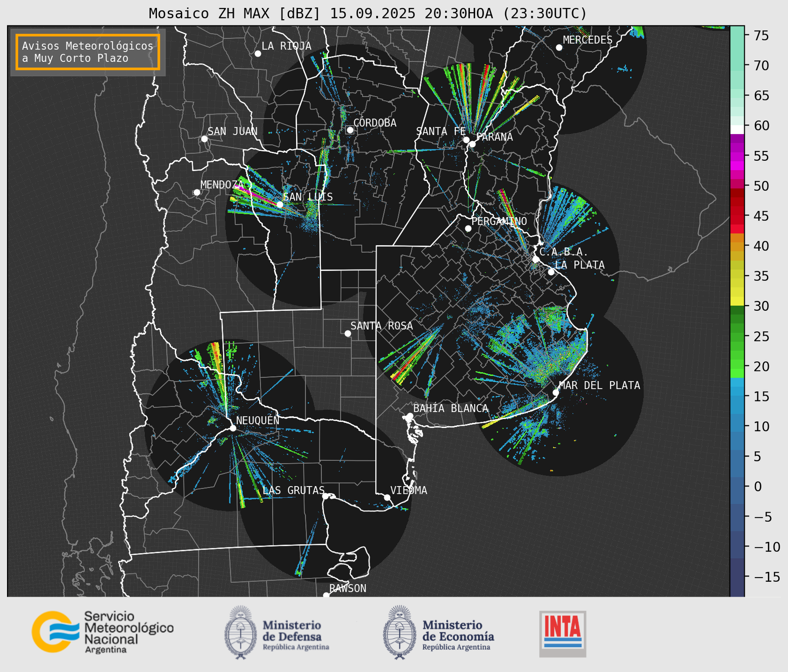Select the Santa Rosa city marker dot
Screen dimensions: 788x672
[348, 333]
